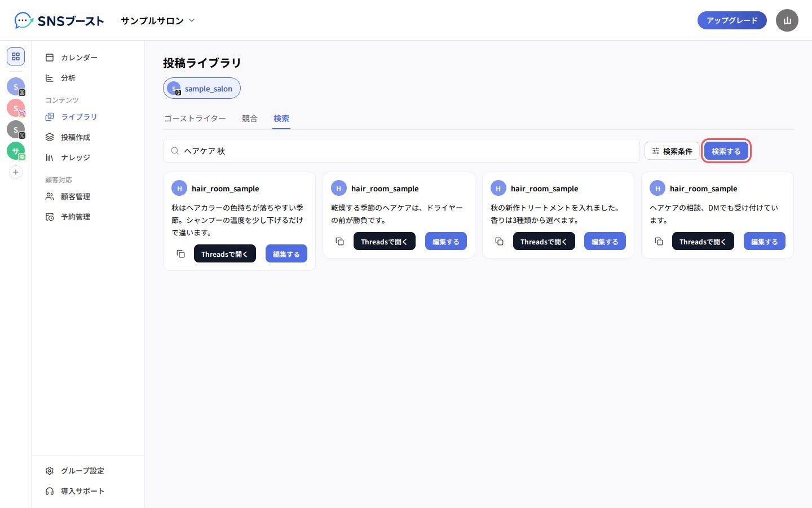Edit the ヘアケアの相談 post
Image resolution: width=812 pixels, height=508 pixels.
765,242
